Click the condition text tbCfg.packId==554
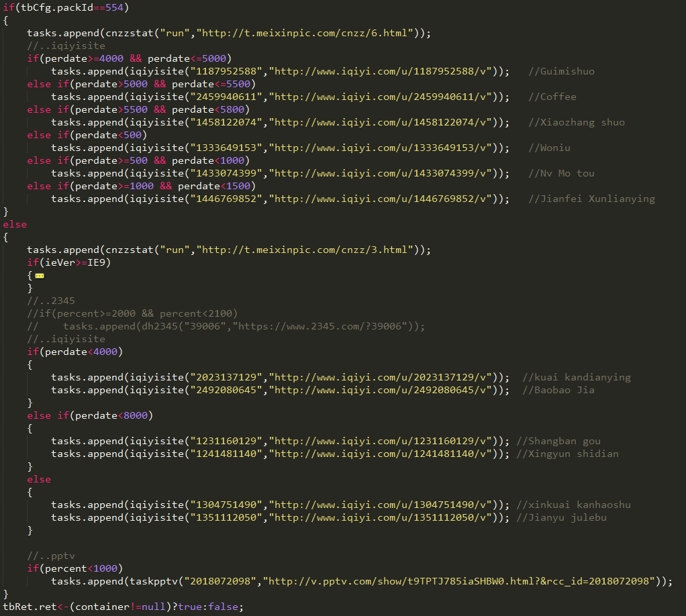 [x=72, y=7]
